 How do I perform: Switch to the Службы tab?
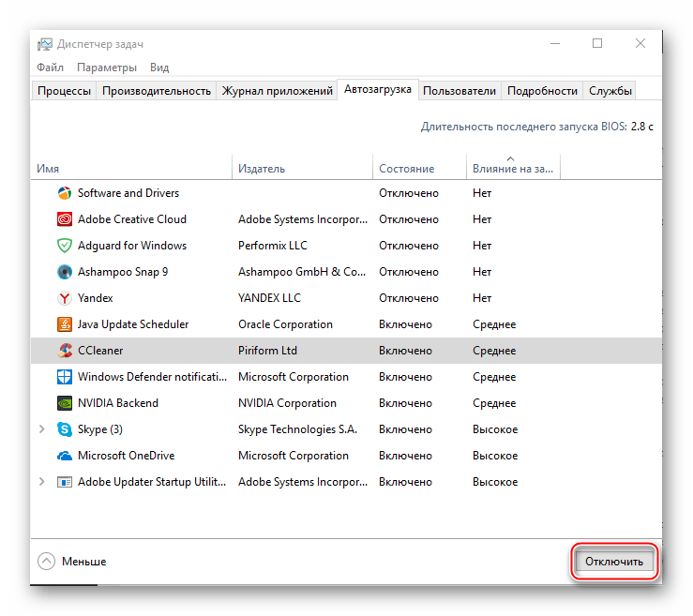pyautogui.click(x=610, y=91)
